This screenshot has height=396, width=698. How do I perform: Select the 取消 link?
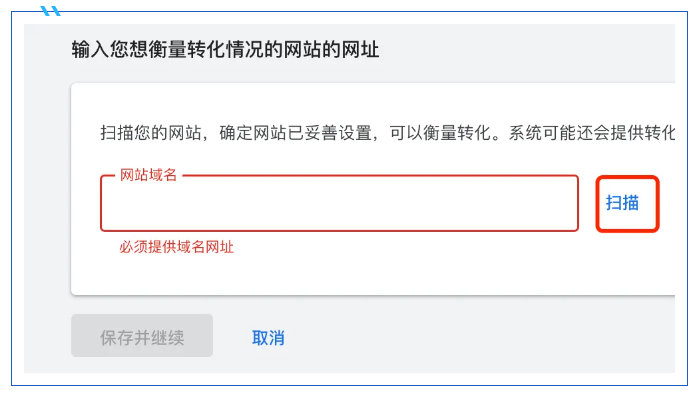pos(268,338)
